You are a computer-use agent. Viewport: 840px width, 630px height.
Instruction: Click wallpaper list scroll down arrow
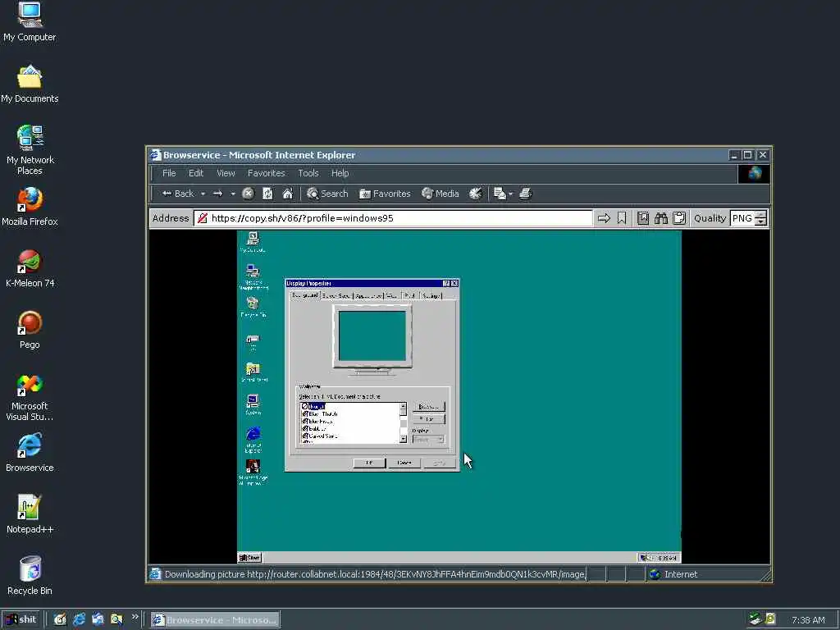pos(404,440)
